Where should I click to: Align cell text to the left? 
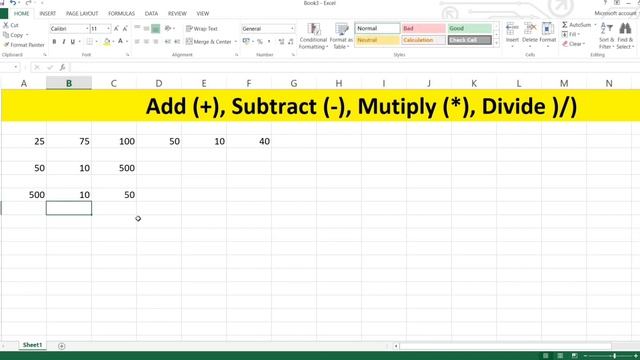(x=137, y=42)
